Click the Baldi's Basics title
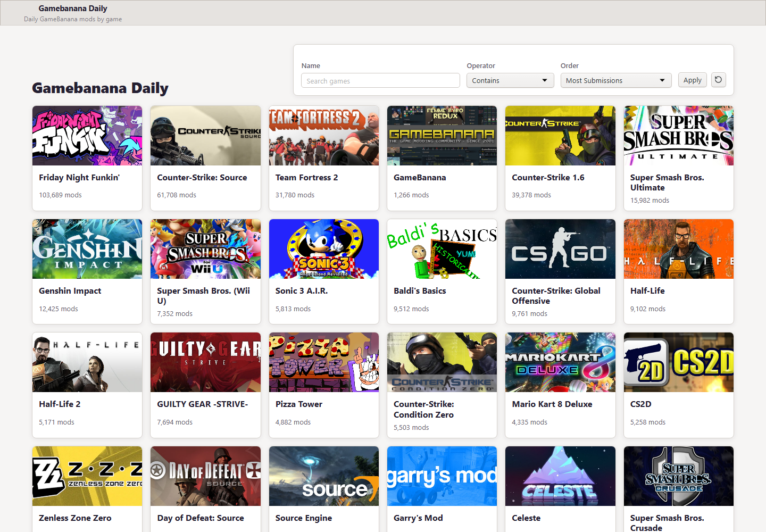 coord(420,291)
